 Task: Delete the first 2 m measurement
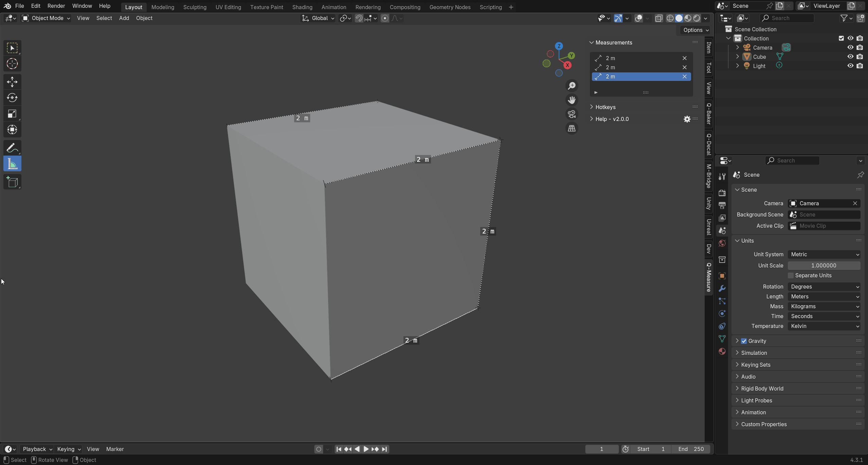tap(685, 58)
